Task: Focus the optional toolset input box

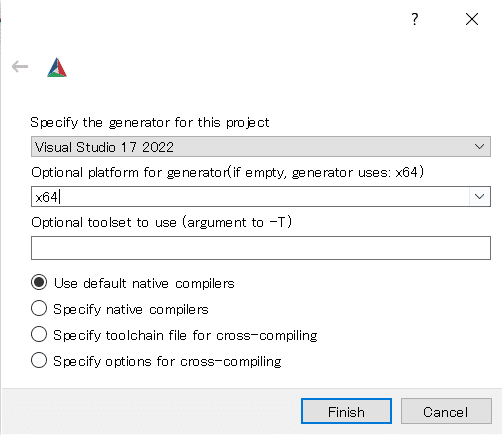Action: pos(261,248)
